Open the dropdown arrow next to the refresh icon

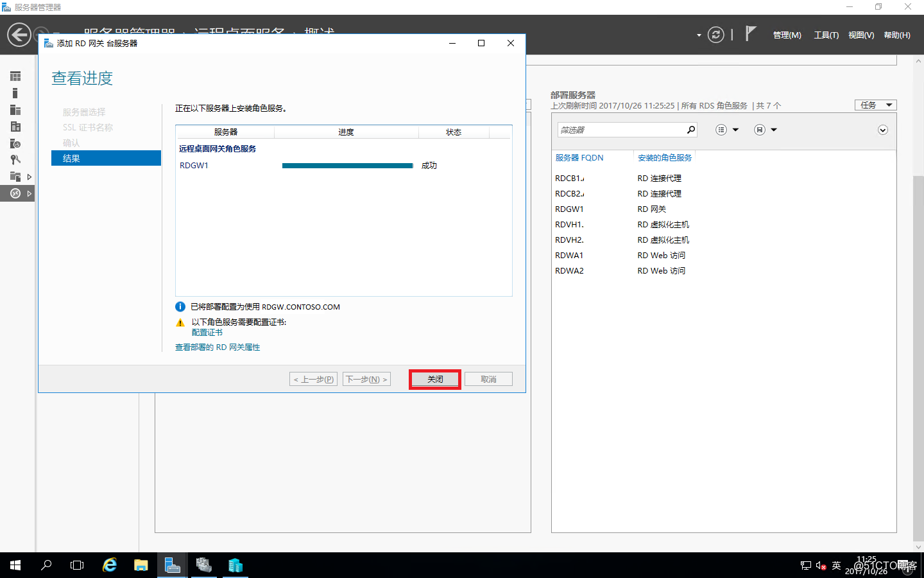click(x=699, y=35)
